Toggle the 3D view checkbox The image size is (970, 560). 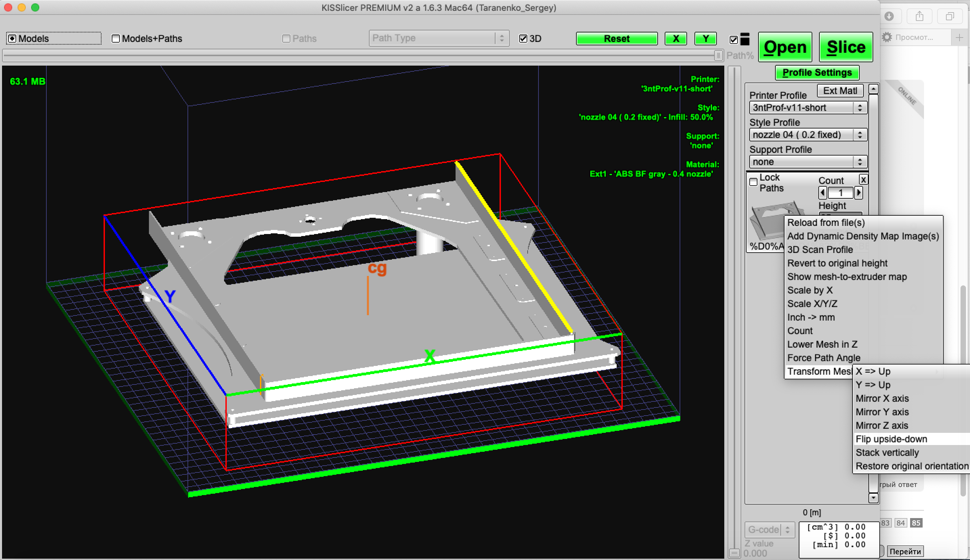[523, 39]
